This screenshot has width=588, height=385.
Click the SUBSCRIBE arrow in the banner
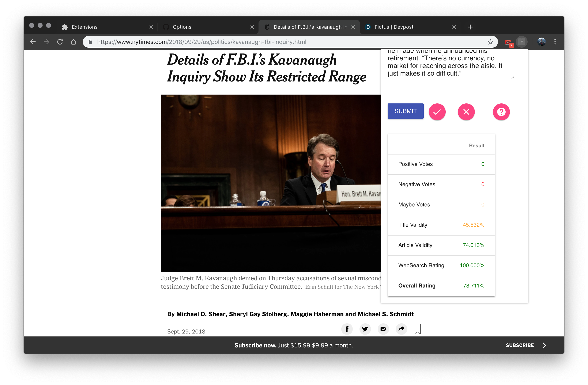tap(544, 345)
